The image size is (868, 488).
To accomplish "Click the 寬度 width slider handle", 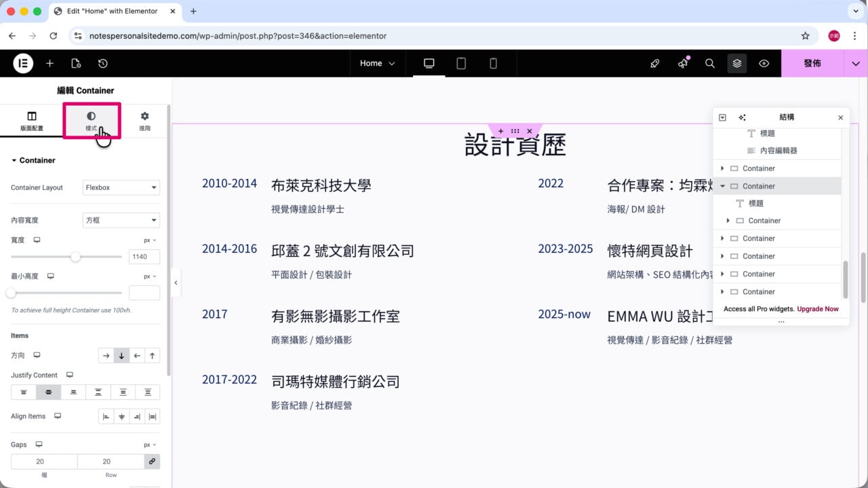I will pyautogui.click(x=76, y=257).
